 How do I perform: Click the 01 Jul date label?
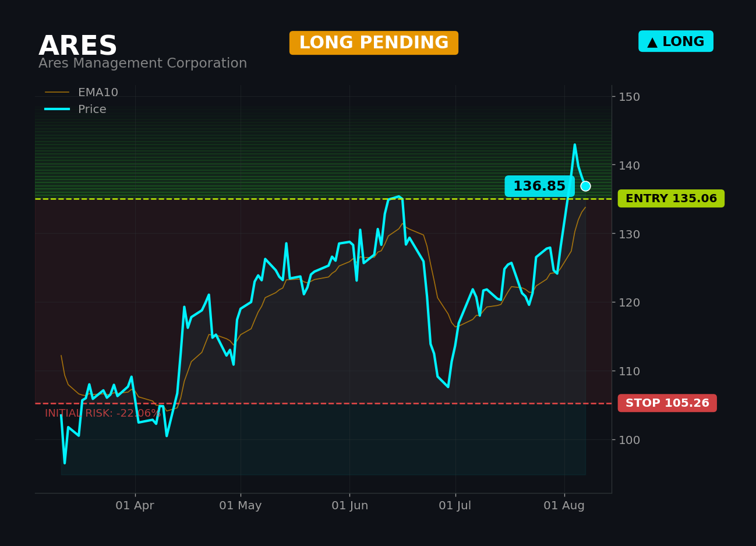[x=455, y=506]
